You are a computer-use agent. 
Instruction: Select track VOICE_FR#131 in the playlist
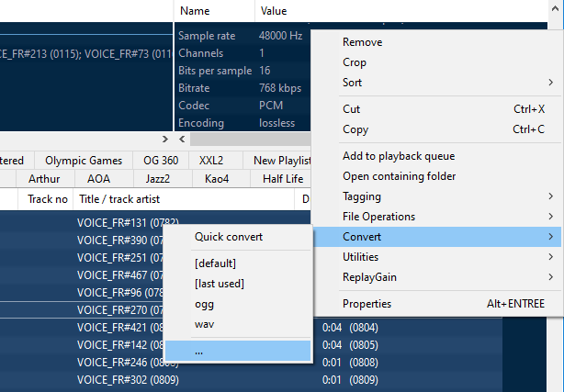click(128, 223)
